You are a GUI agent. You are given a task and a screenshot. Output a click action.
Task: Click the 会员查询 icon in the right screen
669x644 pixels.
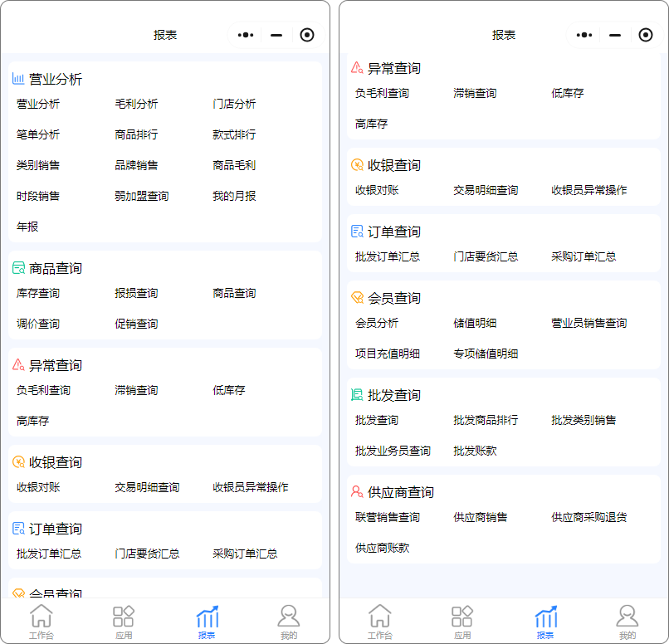tap(357, 298)
